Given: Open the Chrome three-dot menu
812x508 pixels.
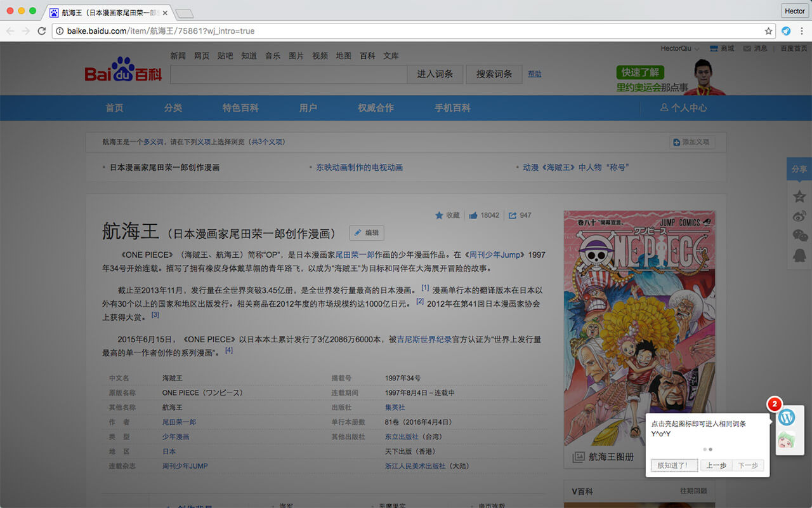Looking at the screenshot, I should click(801, 30).
